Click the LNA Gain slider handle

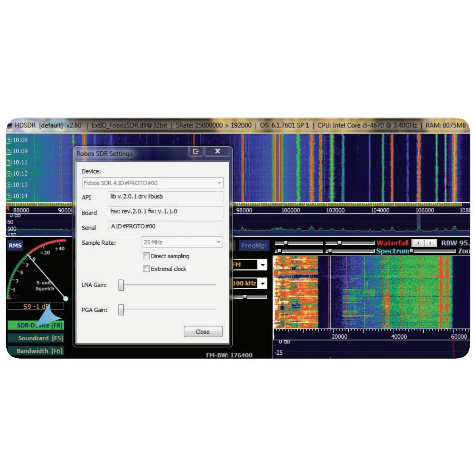(121, 285)
